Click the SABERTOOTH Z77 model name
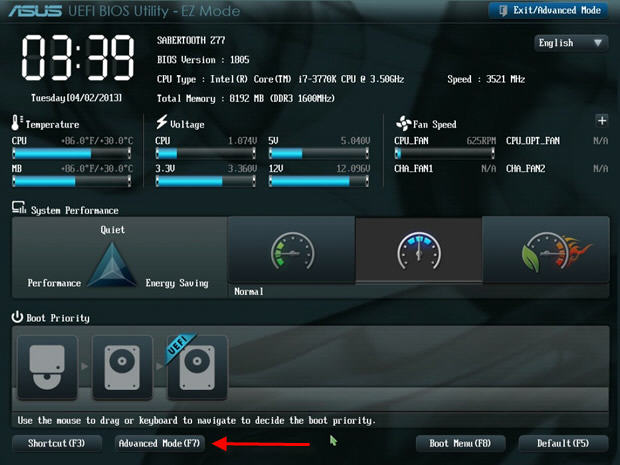Viewport: 620px width, 465px height. tap(191, 40)
